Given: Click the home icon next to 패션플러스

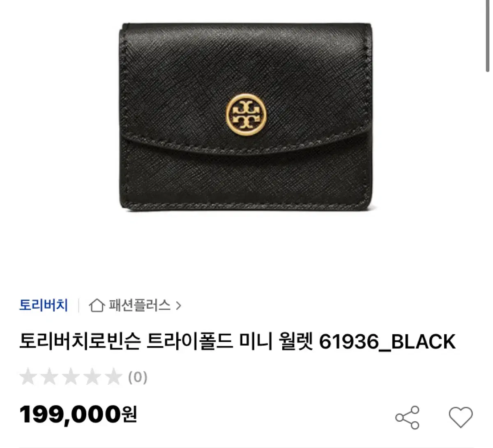Looking at the screenshot, I should (97, 305).
